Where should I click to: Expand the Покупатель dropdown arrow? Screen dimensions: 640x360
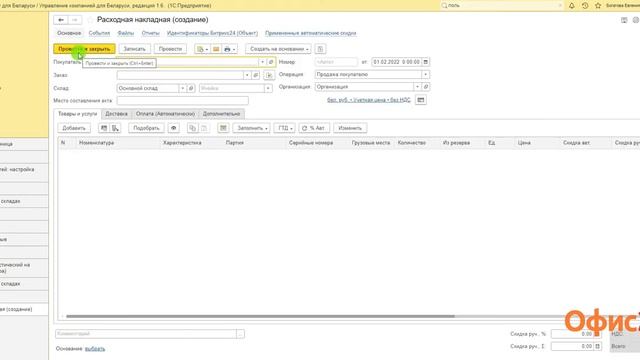pos(262,62)
